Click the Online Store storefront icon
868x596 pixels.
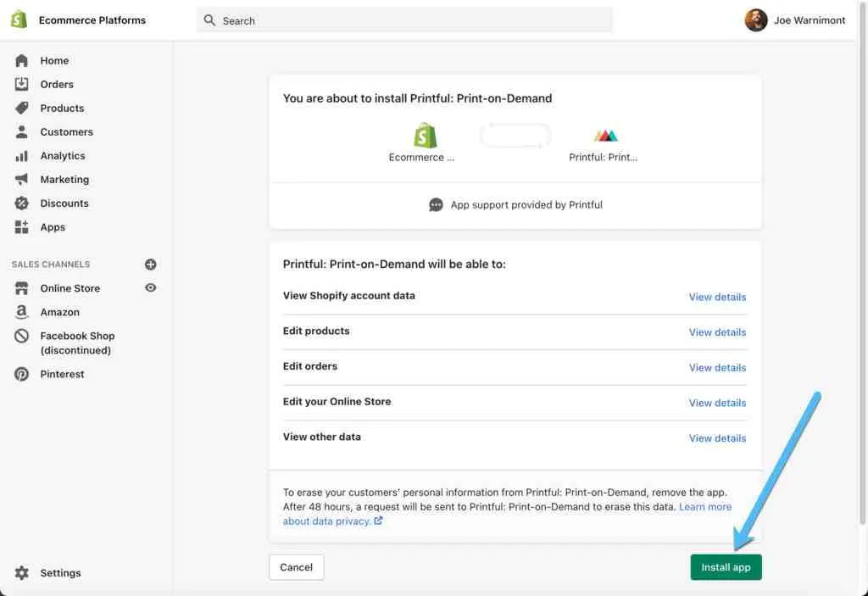click(x=21, y=288)
